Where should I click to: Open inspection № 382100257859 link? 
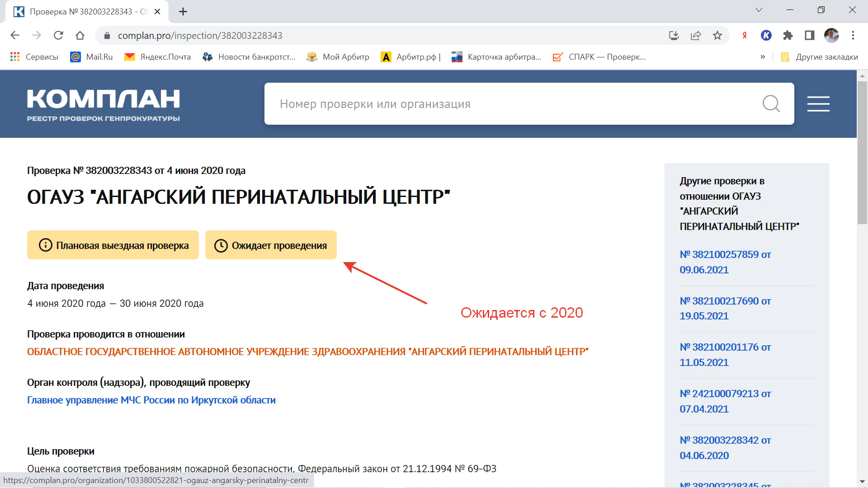[x=725, y=262]
